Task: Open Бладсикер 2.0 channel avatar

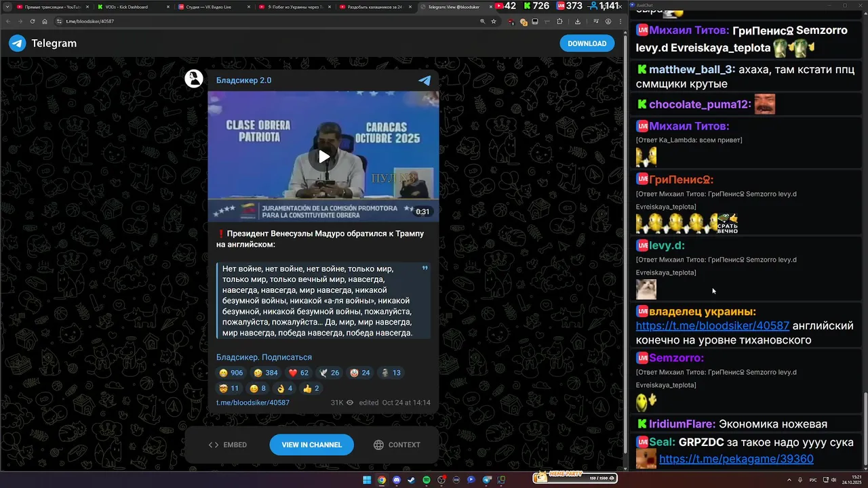Action: (x=194, y=79)
